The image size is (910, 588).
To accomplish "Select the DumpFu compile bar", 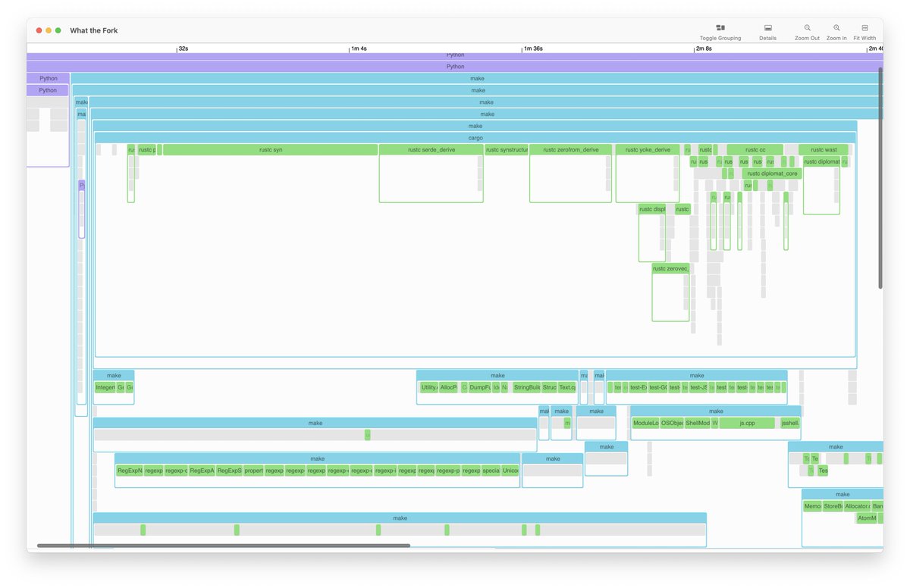I will [479, 387].
